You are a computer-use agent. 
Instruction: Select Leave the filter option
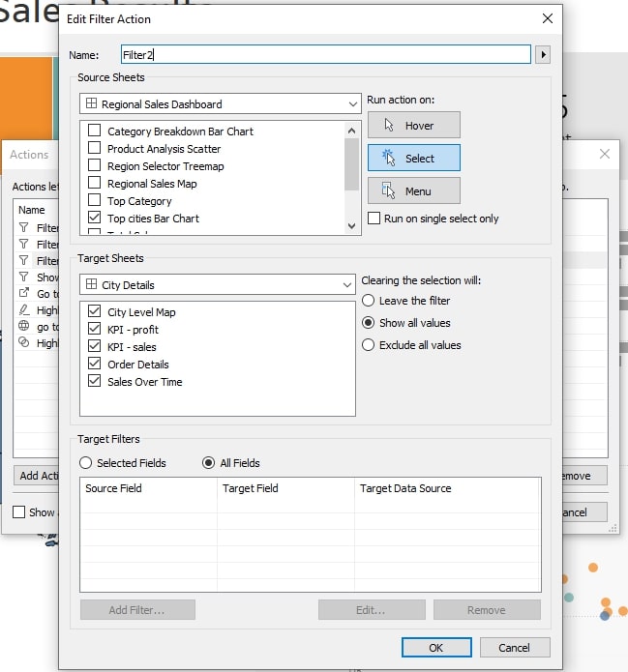pos(368,301)
